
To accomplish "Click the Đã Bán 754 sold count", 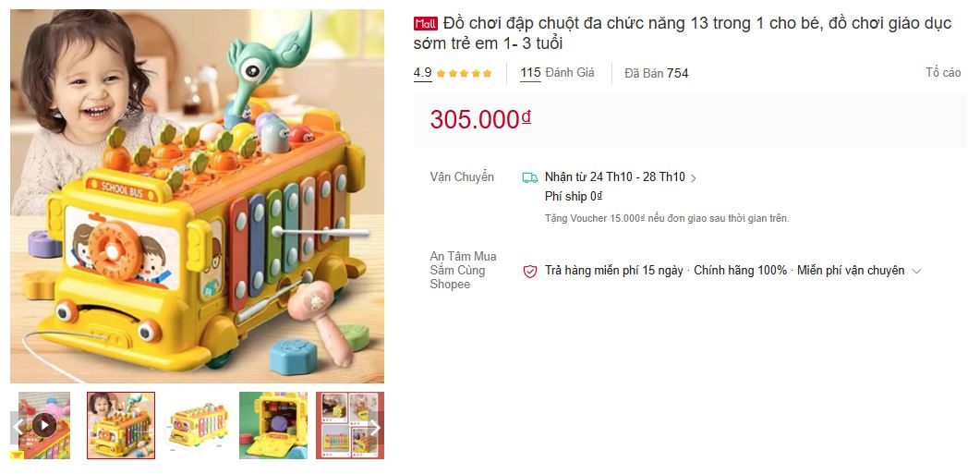I will (656, 73).
